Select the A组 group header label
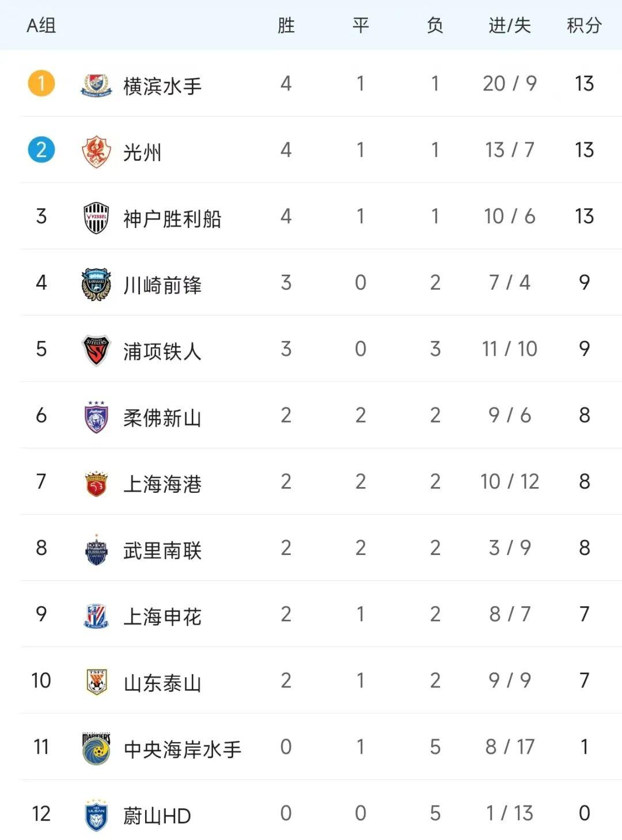This screenshot has height=840, width=622. (41, 25)
